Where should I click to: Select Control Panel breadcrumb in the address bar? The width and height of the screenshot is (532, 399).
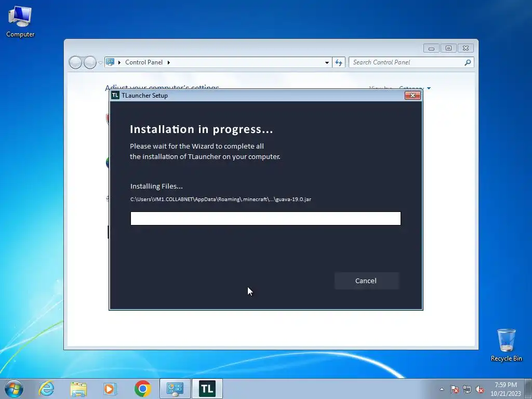click(x=144, y=62)
